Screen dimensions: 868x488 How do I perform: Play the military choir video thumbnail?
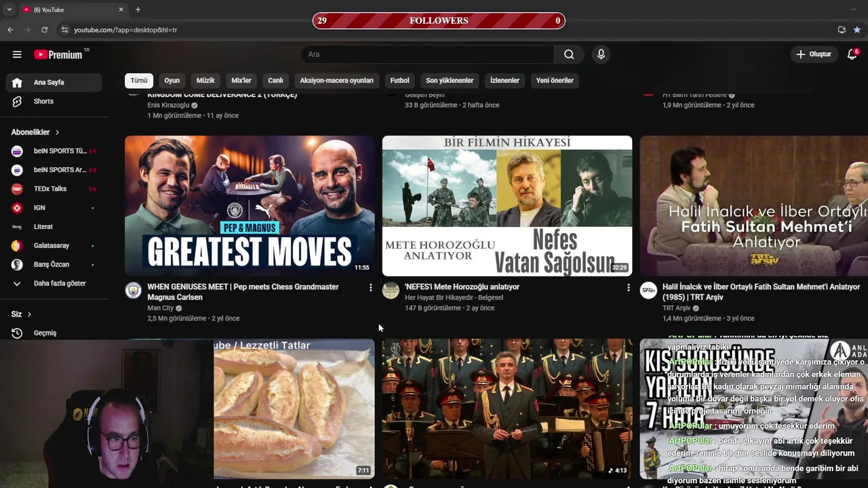click(x=507, y=409)
